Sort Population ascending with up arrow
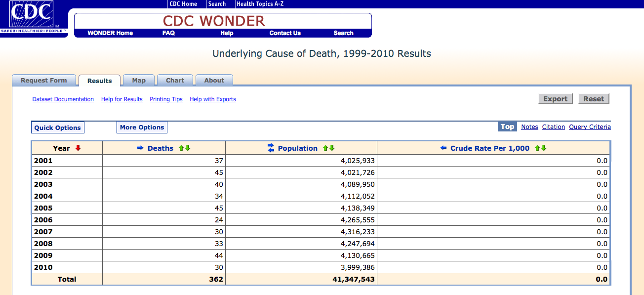 (x=325, y=148)
